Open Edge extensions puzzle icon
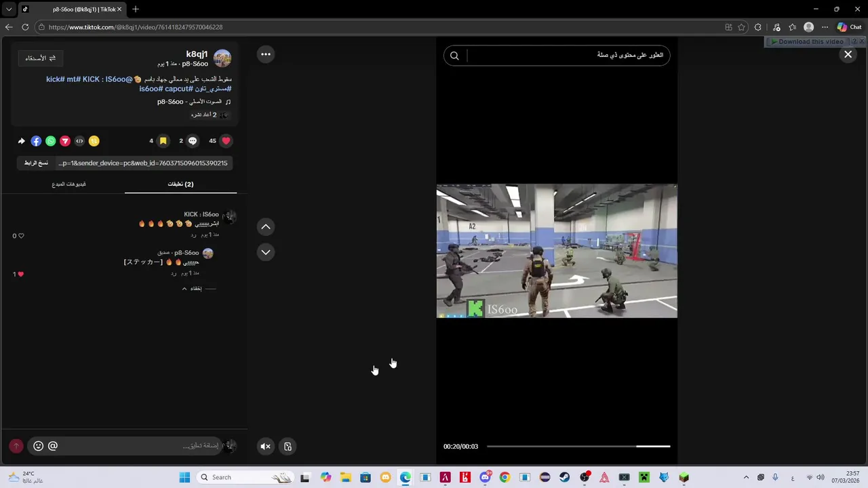This screenshot has width=868, height=488. [758, 27]
